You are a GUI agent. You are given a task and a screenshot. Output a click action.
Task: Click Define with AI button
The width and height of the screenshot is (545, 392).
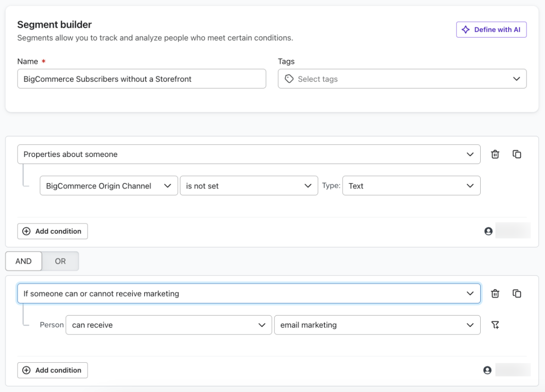[x=491, y=30]
